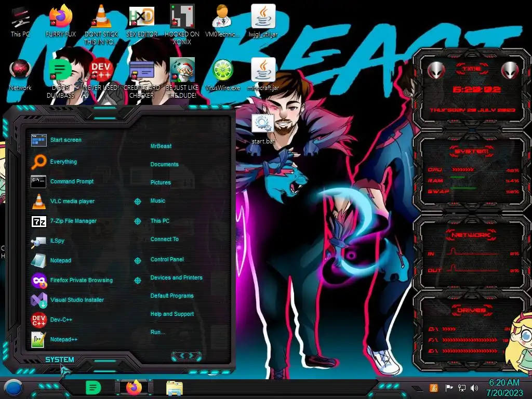Viewport: 532px width, 399px height.
Task: Expand 7-Zip File Manager jump list arrow
Action: click(137, 221)
